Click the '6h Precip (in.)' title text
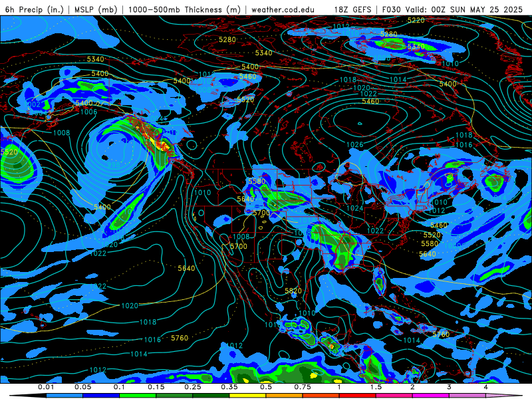 35,9
